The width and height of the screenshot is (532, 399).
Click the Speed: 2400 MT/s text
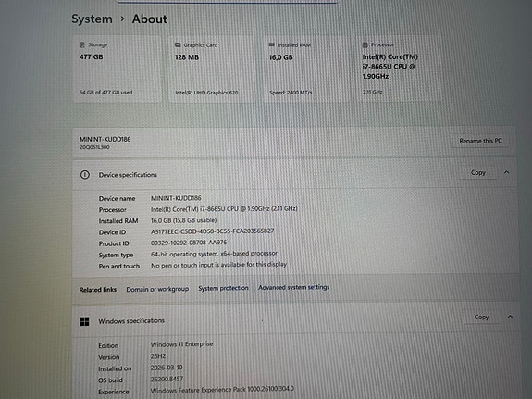(x=291, y=93)
